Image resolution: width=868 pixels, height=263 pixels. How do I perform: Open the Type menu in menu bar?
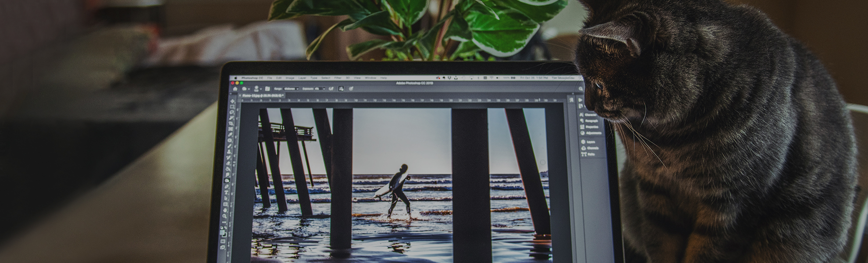[314, 78]
